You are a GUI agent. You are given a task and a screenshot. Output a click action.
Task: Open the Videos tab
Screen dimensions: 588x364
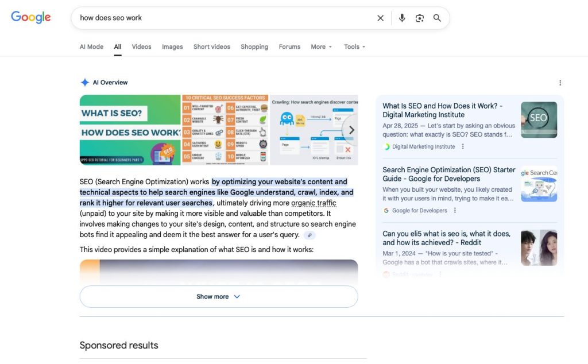pyautogui.click(x=141, y=47)
